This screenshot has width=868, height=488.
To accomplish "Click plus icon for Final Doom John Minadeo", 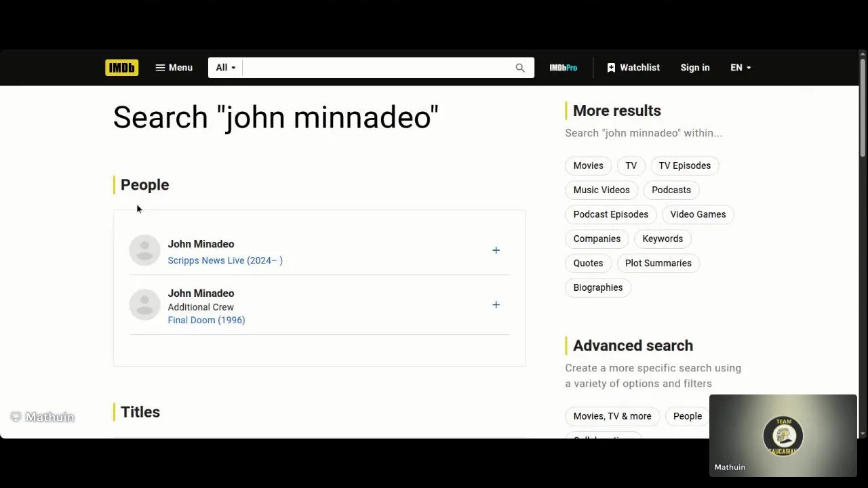I will (496, 305).
